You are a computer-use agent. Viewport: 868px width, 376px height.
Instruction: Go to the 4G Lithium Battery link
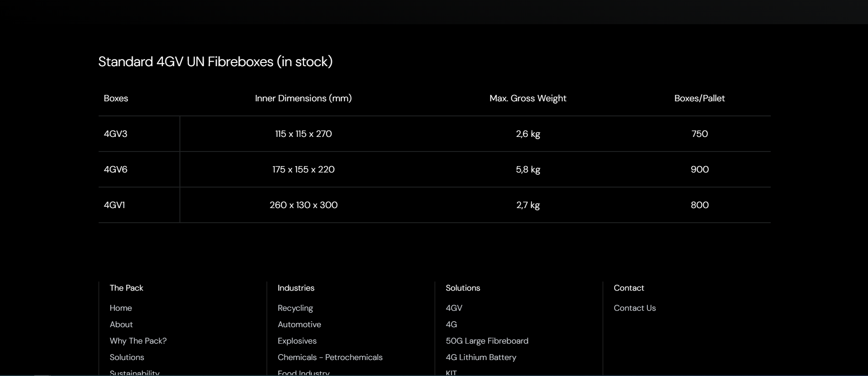click(x=481, y=357)
